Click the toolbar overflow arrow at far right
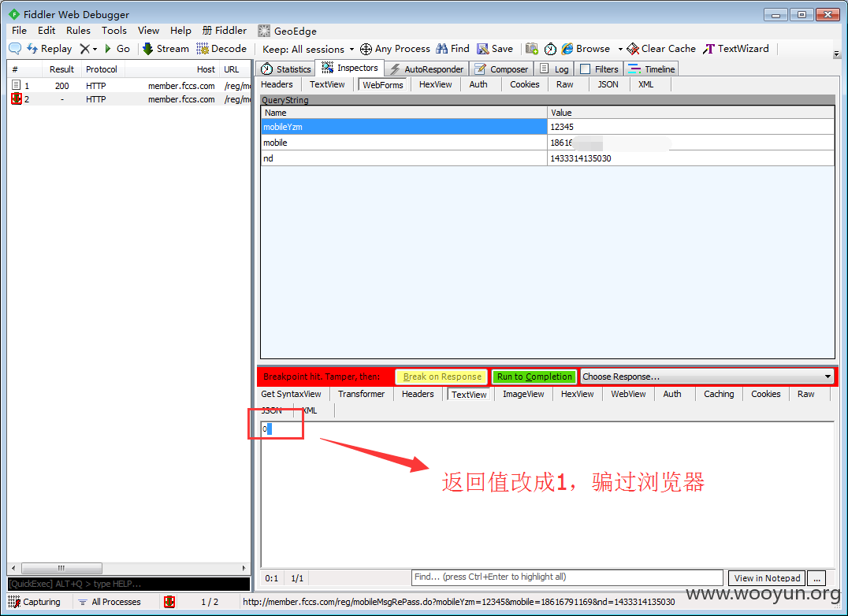Screen dimensions: 848x616 pos(837,54)
